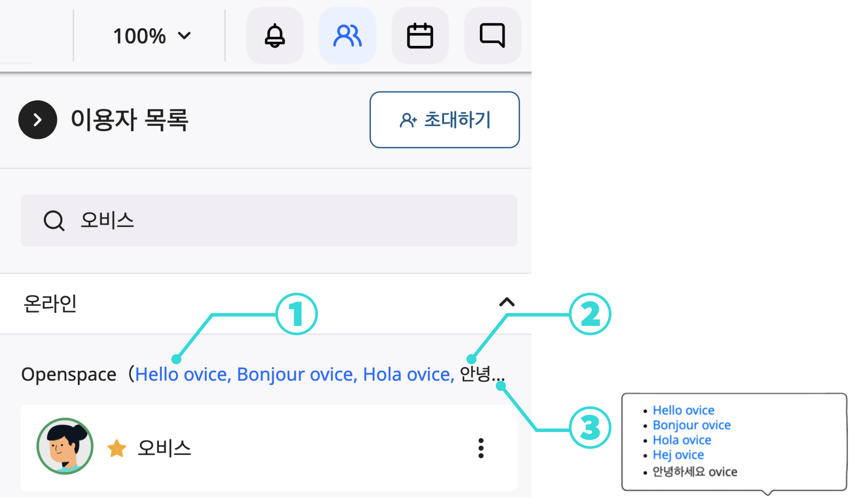Click Hej ovice in the tooltip list
This screenshot has width=856, height=504.
[678, 455]
